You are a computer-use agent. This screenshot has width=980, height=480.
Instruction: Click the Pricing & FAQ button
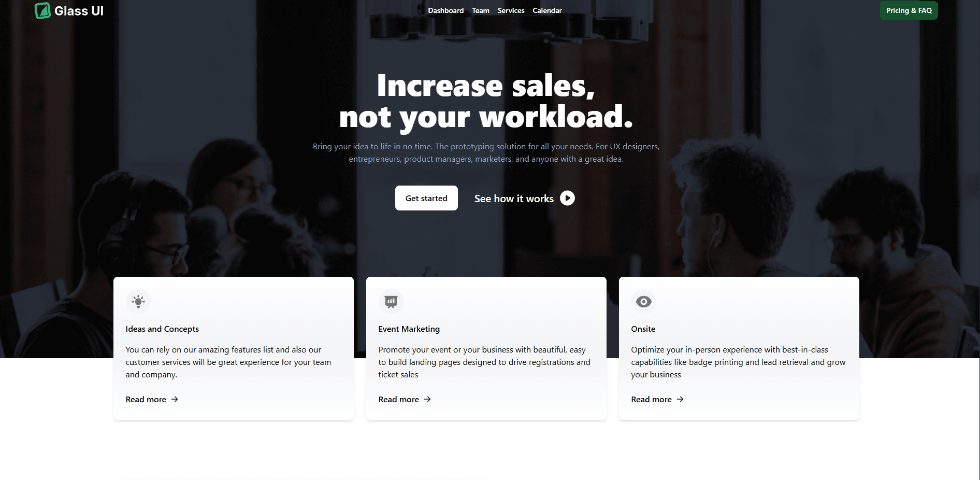click(x=909, y=10)
